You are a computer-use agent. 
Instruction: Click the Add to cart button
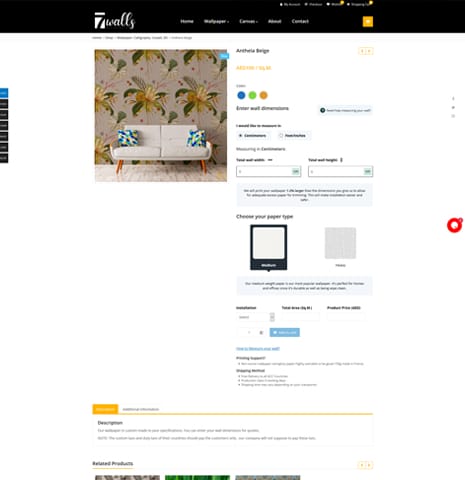point(285,332)
